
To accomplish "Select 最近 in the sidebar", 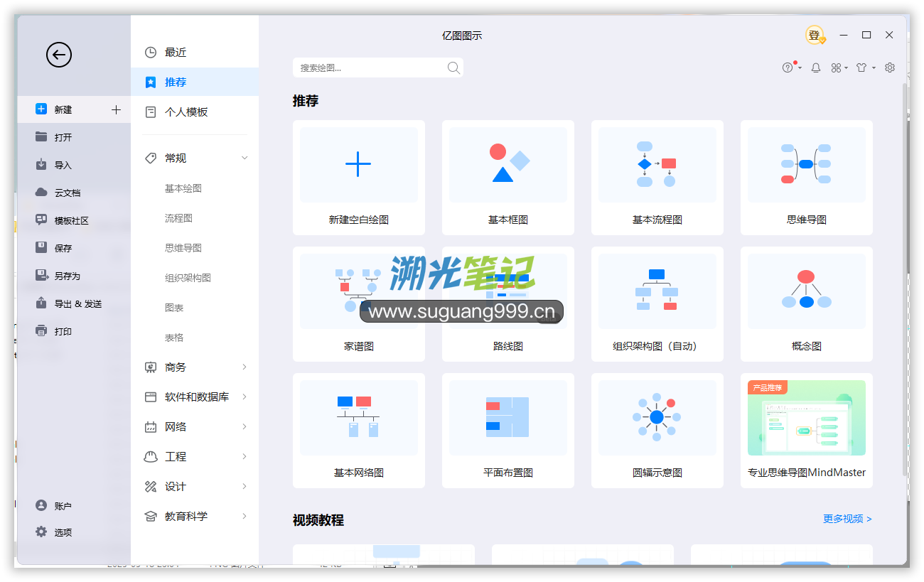I will pyautogui.click(x=176, y=53).
